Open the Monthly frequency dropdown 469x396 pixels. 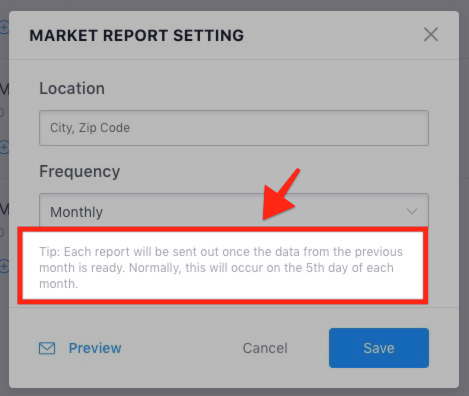tap(234, 211)
